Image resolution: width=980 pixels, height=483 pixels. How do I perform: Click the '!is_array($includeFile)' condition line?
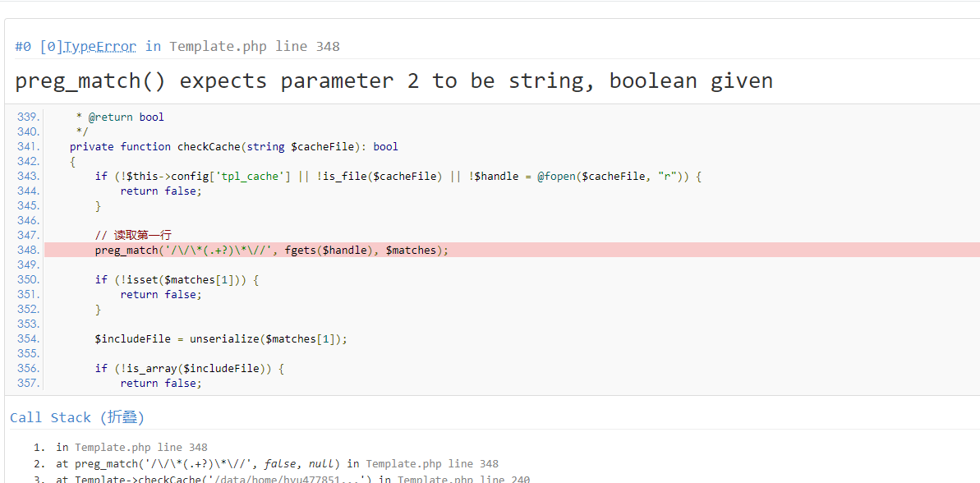pyautogui.click(x=189, y=369)
